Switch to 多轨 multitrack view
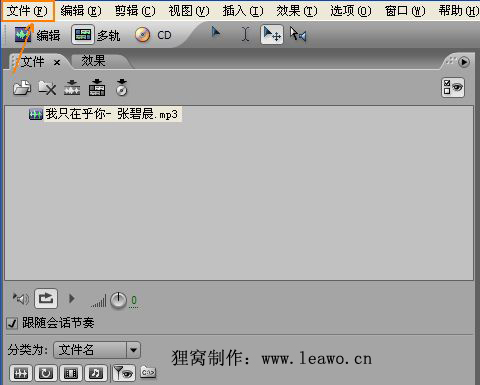 coord(96,35)
